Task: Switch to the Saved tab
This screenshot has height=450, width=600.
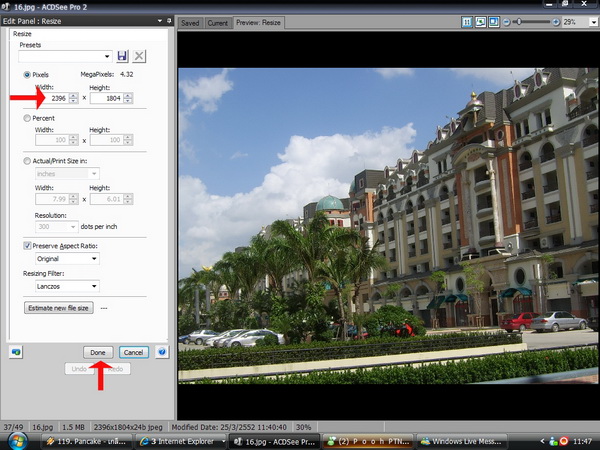Action: point(190,22)
